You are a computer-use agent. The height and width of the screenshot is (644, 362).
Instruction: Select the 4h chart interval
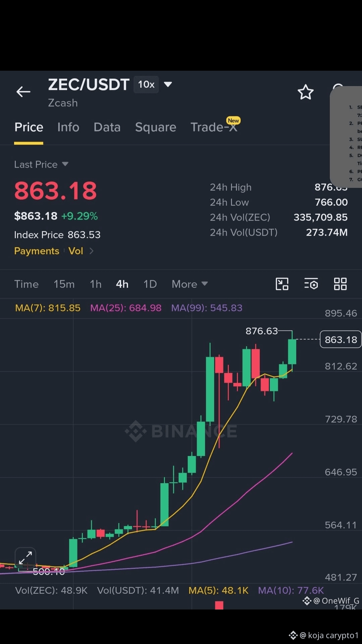[x=122, y=284]
